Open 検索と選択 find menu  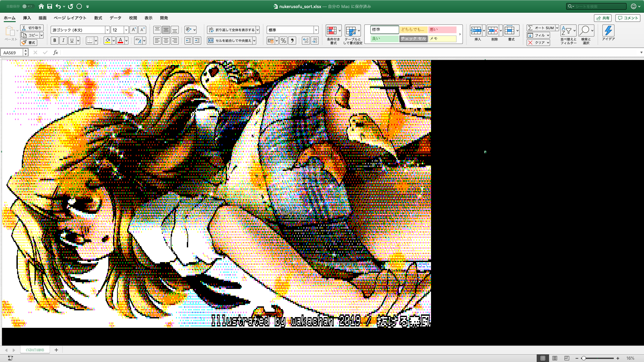click(x=586, y=35)
